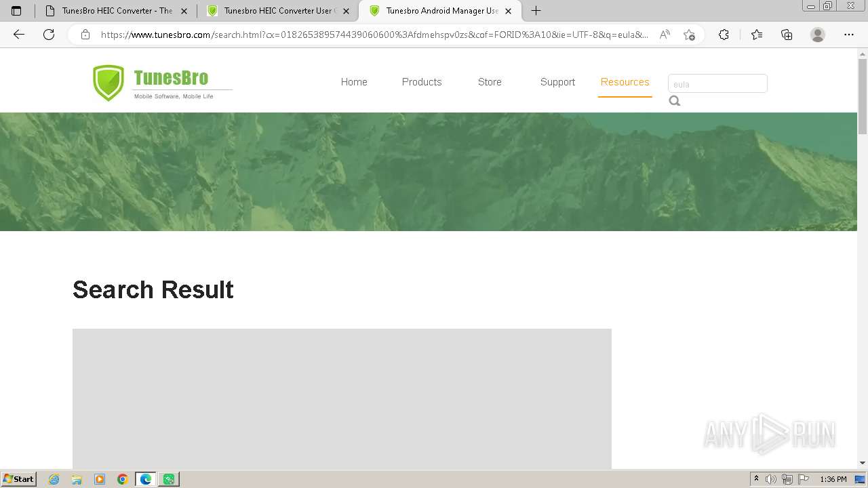Open Products menu item

coord(422,82)
